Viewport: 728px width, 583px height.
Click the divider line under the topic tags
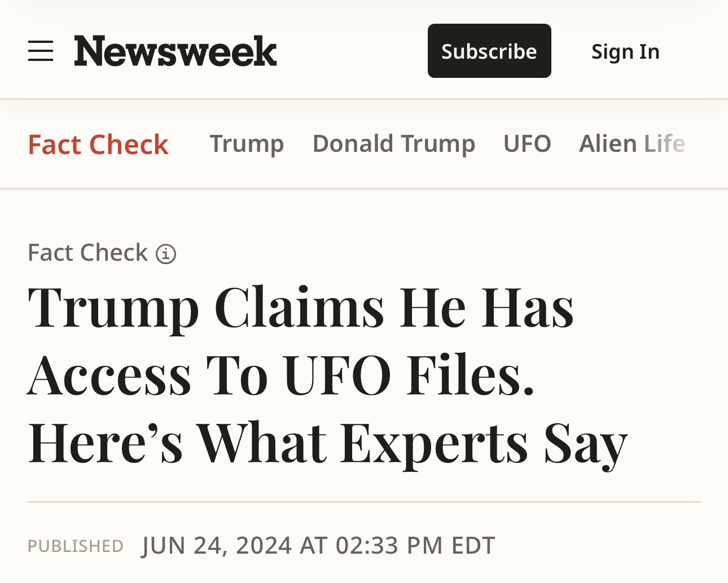(364, 189)
